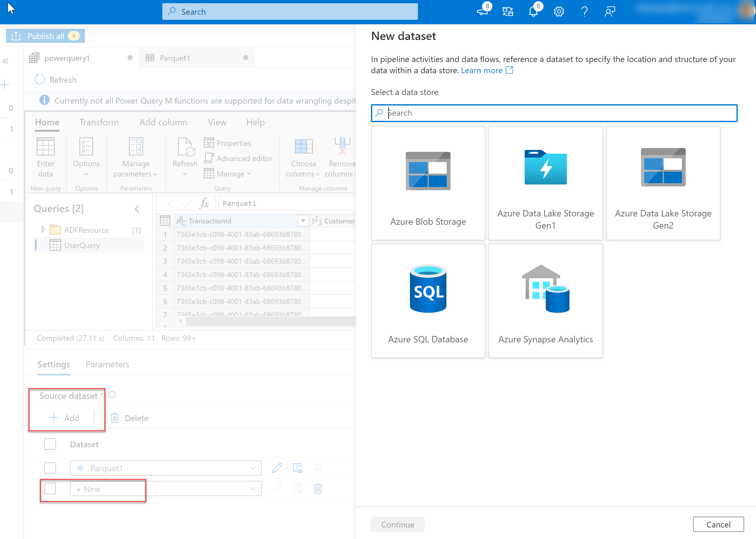Open the TransactionId column filter dropdown
Image resolution: width=756 pixels, height=539 pixels.
[x=303, y=220]
